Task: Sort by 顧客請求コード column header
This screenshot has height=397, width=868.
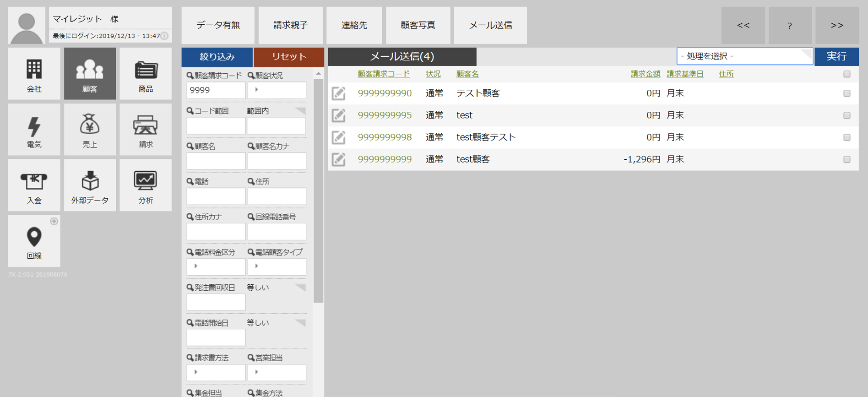Action: 384,74
